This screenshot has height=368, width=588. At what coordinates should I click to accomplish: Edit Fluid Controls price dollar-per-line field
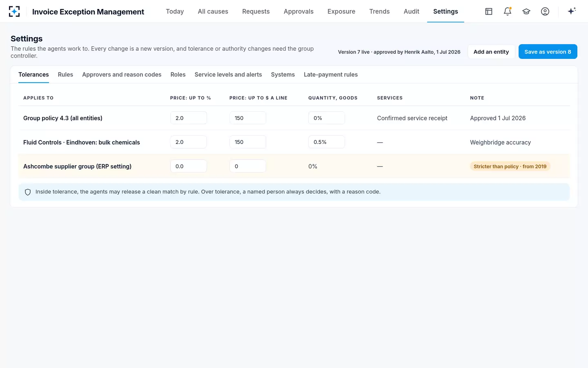[248, 142]
